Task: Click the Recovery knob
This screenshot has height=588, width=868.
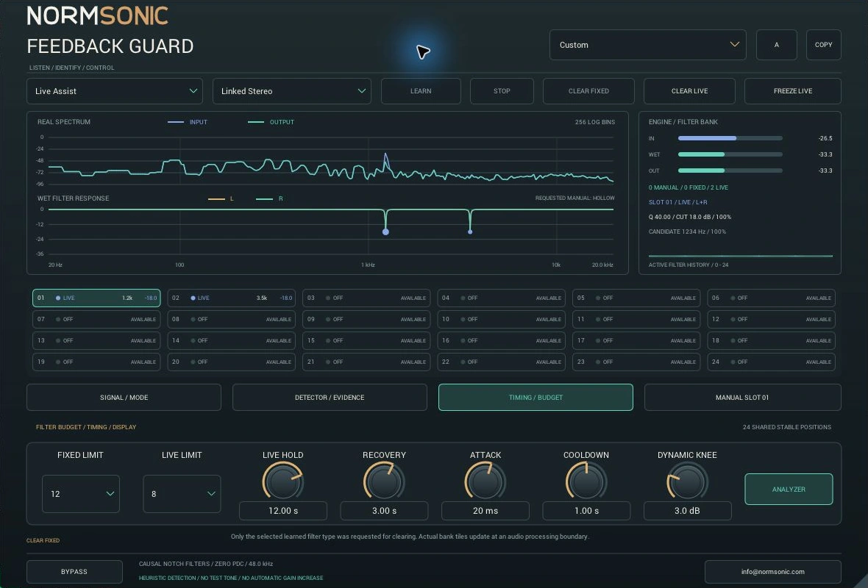Action: click(384, 481)
